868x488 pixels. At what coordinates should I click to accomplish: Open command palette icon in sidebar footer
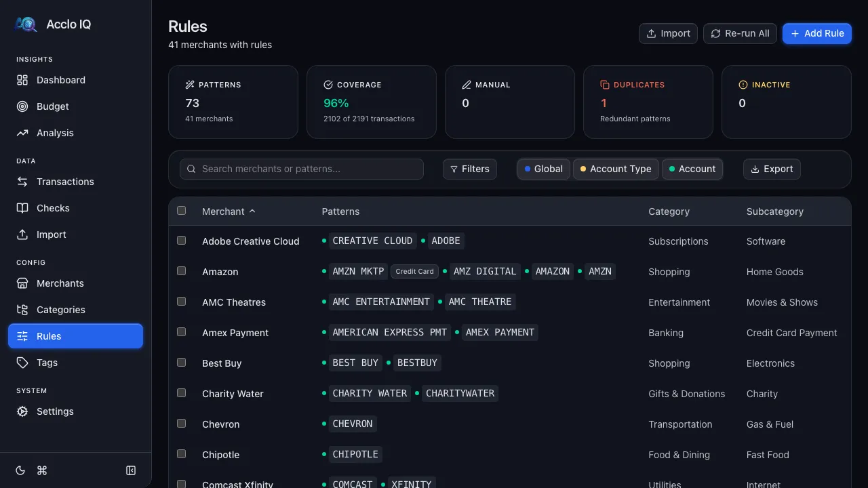coord(42,470)
